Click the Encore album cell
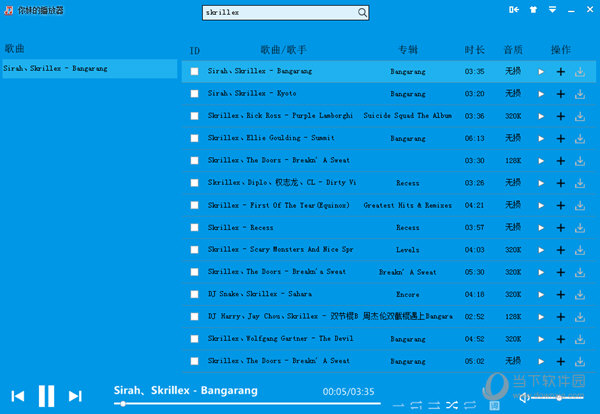The height and width of the screenshot is (414, 600). coord(408,295)
